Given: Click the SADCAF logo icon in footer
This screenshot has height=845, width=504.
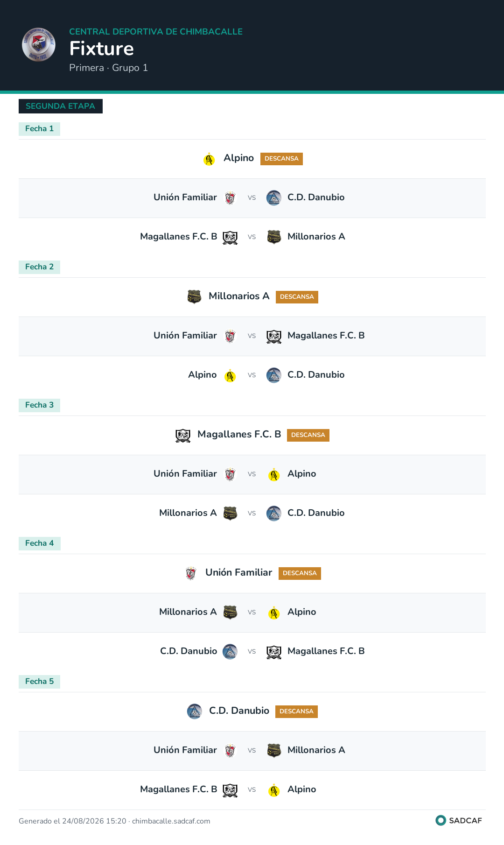Looking at the screenshot, I should [441, 820].
